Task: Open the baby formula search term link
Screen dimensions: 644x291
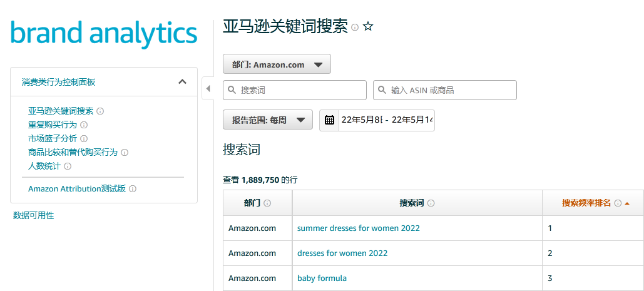Action: [322, 278]
